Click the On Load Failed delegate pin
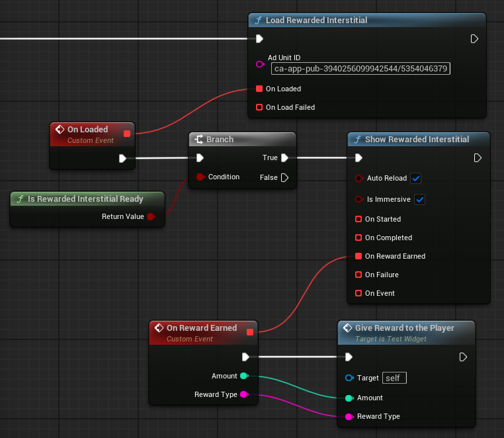504x438 pixels. point(259,107)
